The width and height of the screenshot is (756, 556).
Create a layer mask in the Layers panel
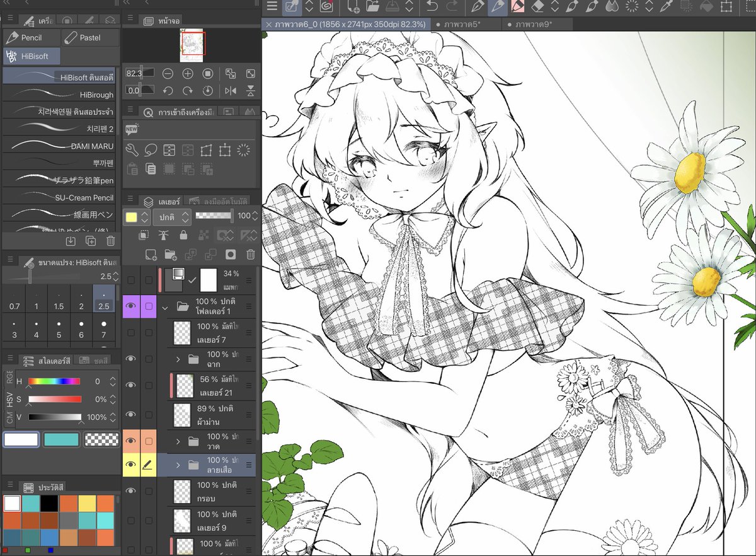click(231, 255)
